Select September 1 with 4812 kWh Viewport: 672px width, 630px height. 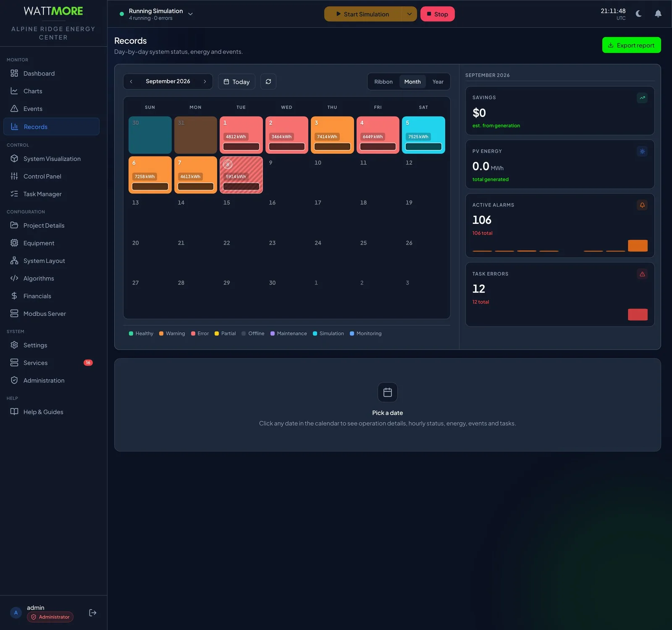click(x=241, y=135)
